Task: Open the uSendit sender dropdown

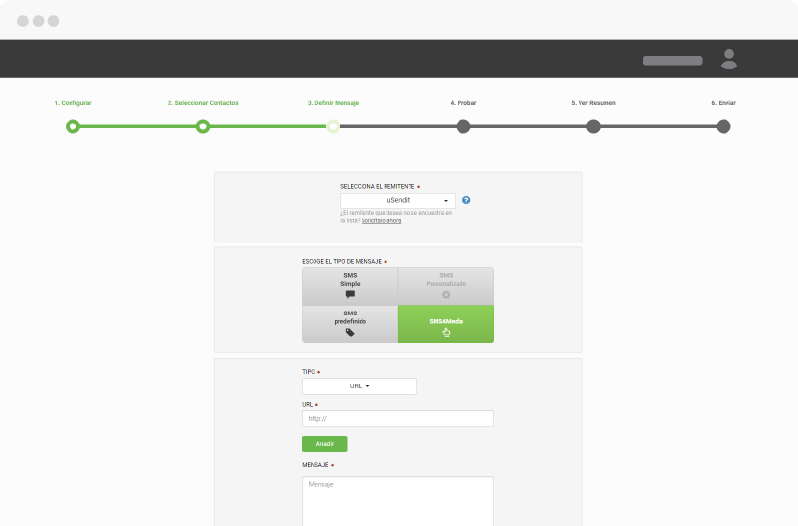Action: pyautogui.click(x=398, y=200)
